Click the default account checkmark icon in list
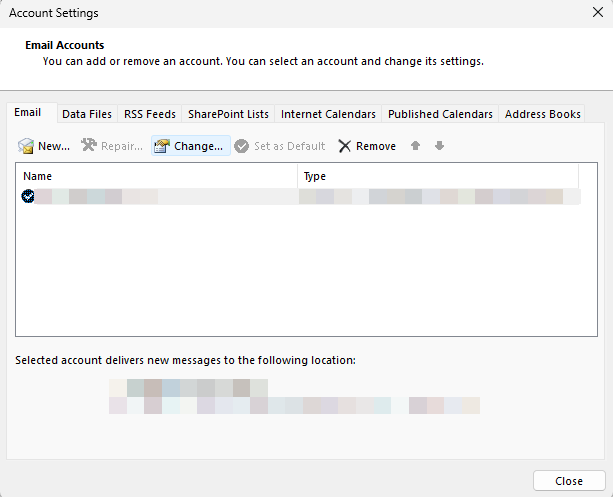This screenshot has height=497, width=613. point(28,196)
